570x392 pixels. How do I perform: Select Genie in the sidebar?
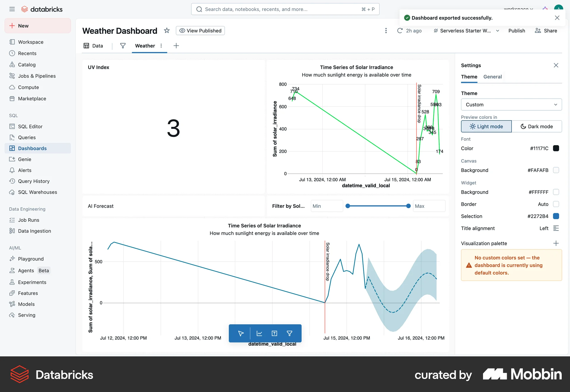(24, 159)
